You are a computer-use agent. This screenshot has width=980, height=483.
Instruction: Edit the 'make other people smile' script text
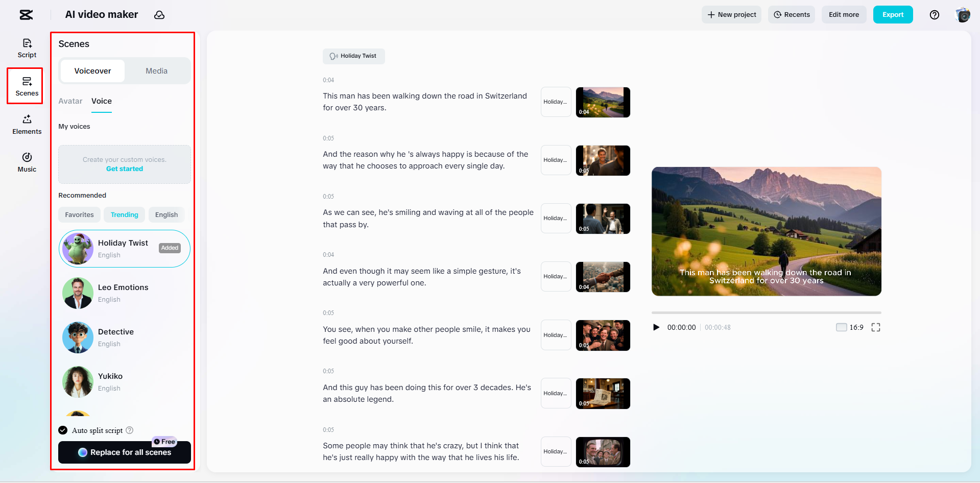pyautogui.click(x=426, y=335)
